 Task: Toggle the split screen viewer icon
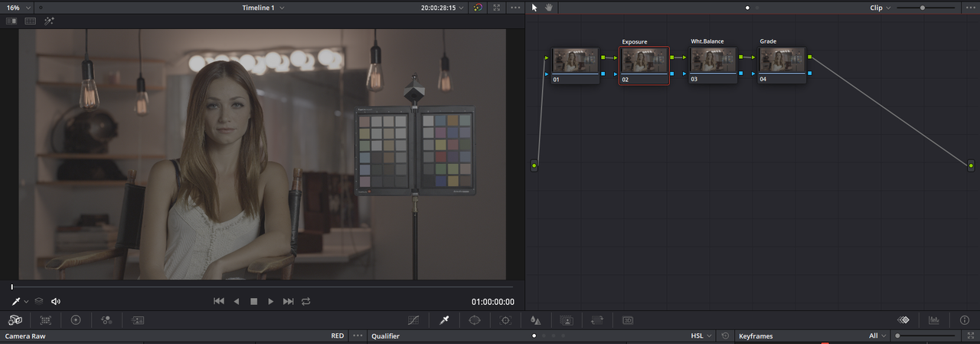[x=31, y=21]
